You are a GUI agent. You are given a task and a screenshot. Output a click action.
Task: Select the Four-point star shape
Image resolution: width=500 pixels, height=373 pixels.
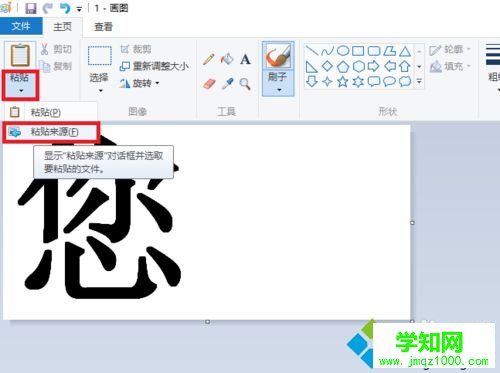click(x=327, y=82)
